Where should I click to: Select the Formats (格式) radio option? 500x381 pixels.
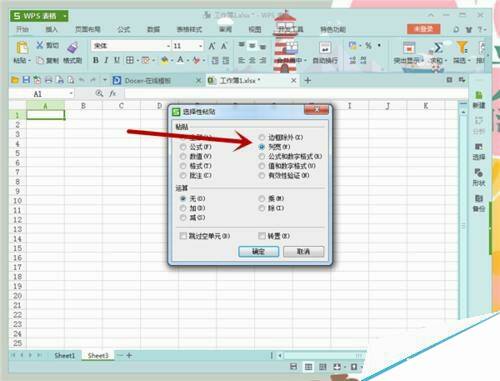[x=183, y=166]
